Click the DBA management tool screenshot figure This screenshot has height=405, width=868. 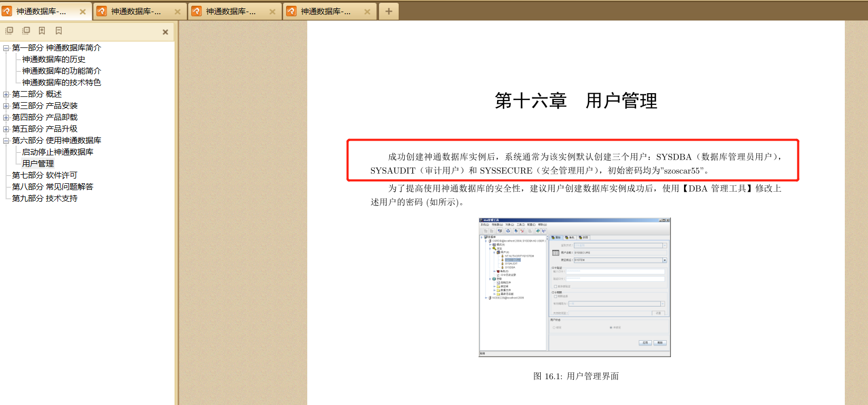574,287
